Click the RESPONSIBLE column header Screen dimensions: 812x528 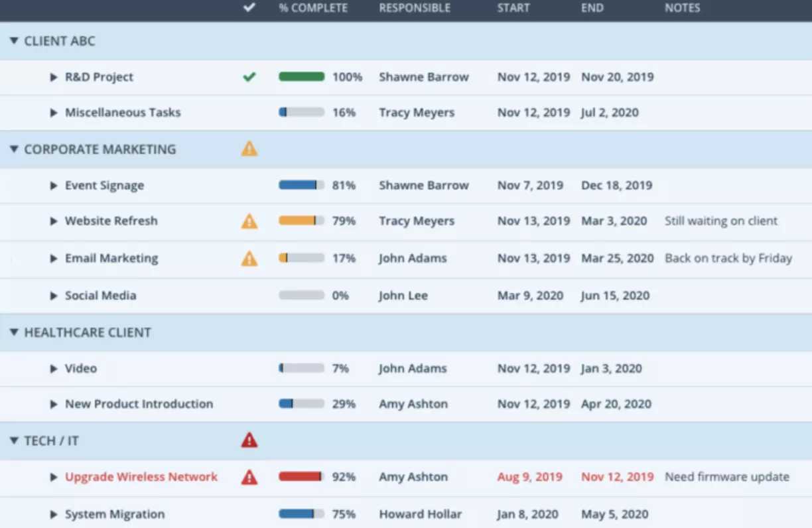click(x=415, y=8)
